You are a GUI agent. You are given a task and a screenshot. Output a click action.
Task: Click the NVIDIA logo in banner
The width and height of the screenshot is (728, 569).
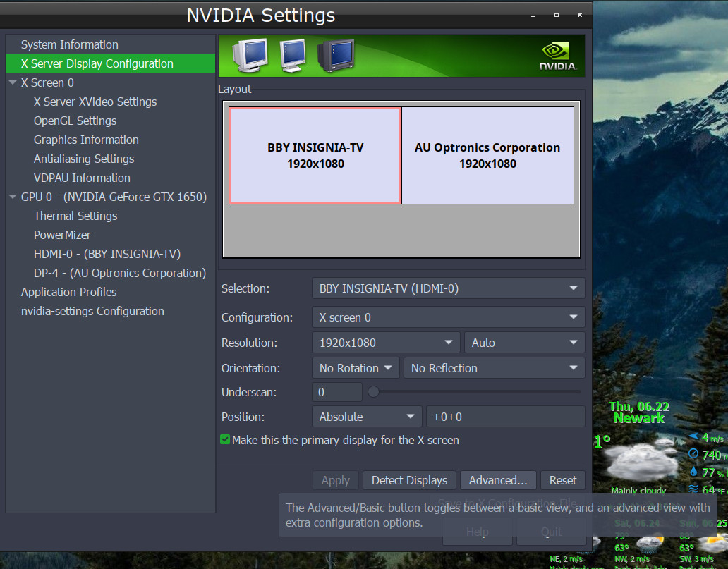[557, 56]
